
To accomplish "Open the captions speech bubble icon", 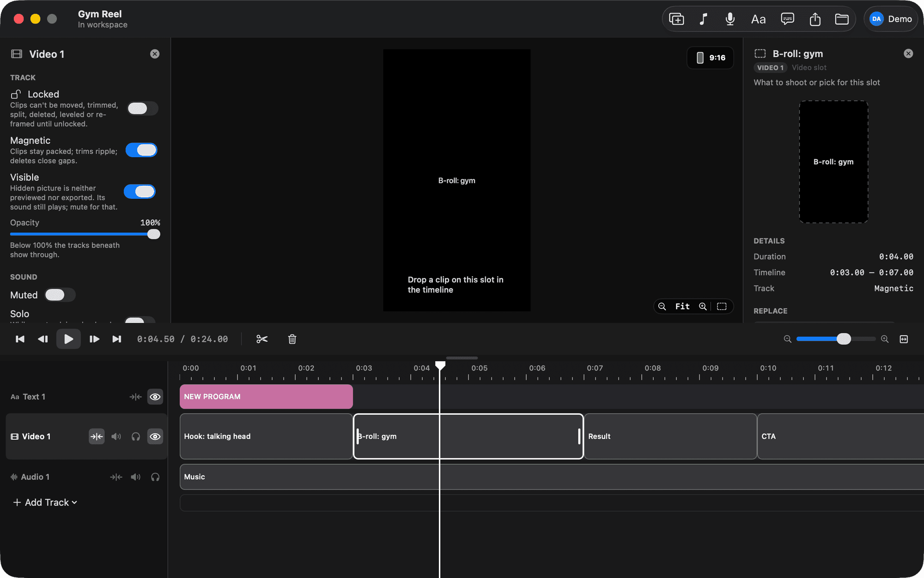I will tap(787, 19).
